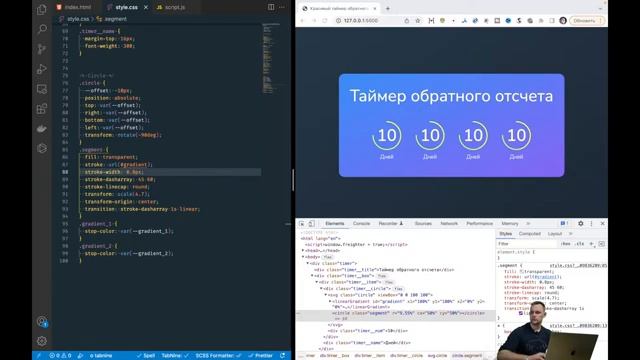Open errors and warnings count in status bar
Image resolution: width=640 pixels, height=360 pixels.
pyautogui.click(x=60, y=356)
